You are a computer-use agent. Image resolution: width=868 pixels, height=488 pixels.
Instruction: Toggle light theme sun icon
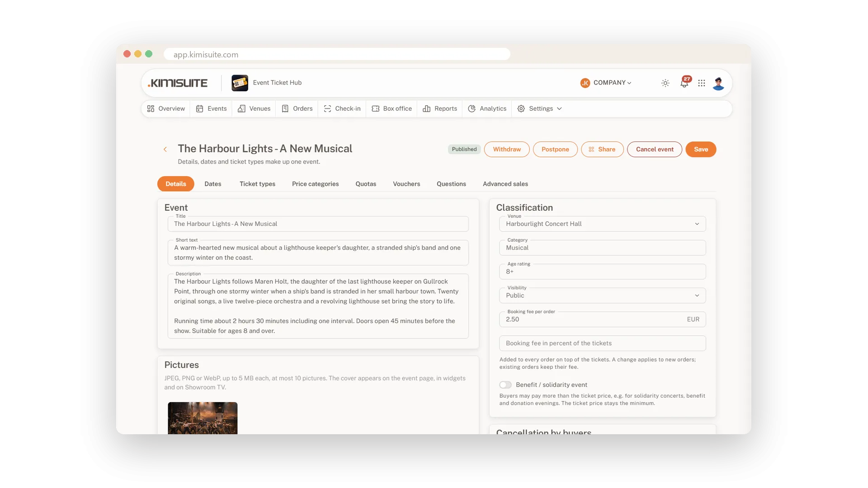pyautogui.click(x=665, y=83)
